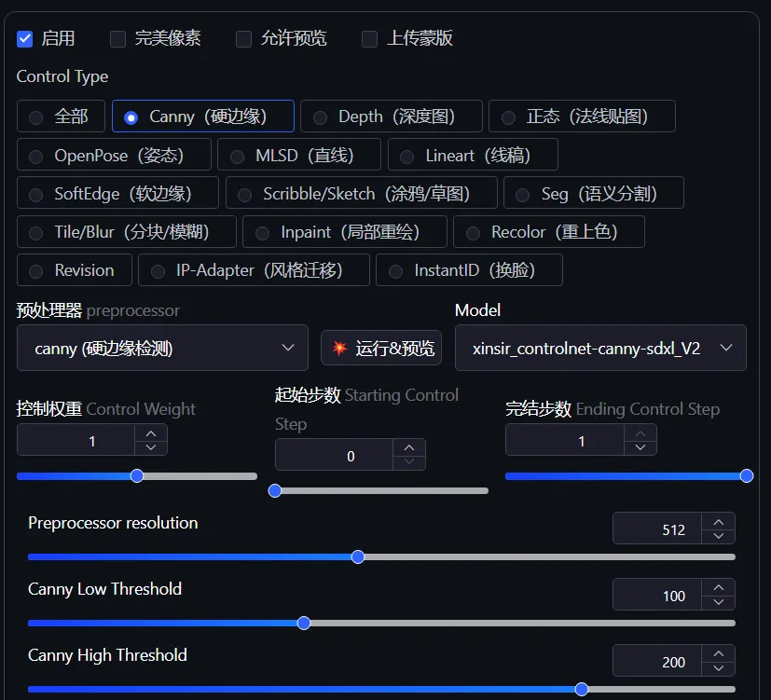This screenshot has height=700, width=771.
Task: Click the Control Weight up stepper arrow
Action: click(150, 433)
